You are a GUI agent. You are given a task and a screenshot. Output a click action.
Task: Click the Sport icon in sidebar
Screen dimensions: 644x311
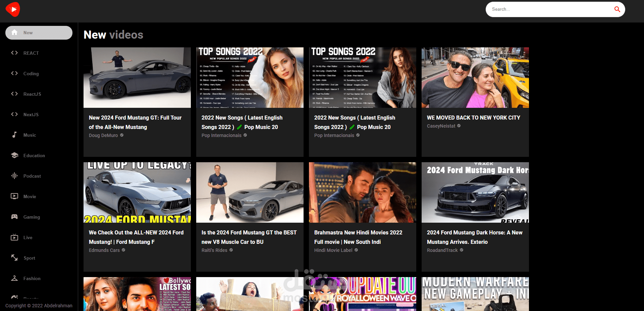pos(14,258)
